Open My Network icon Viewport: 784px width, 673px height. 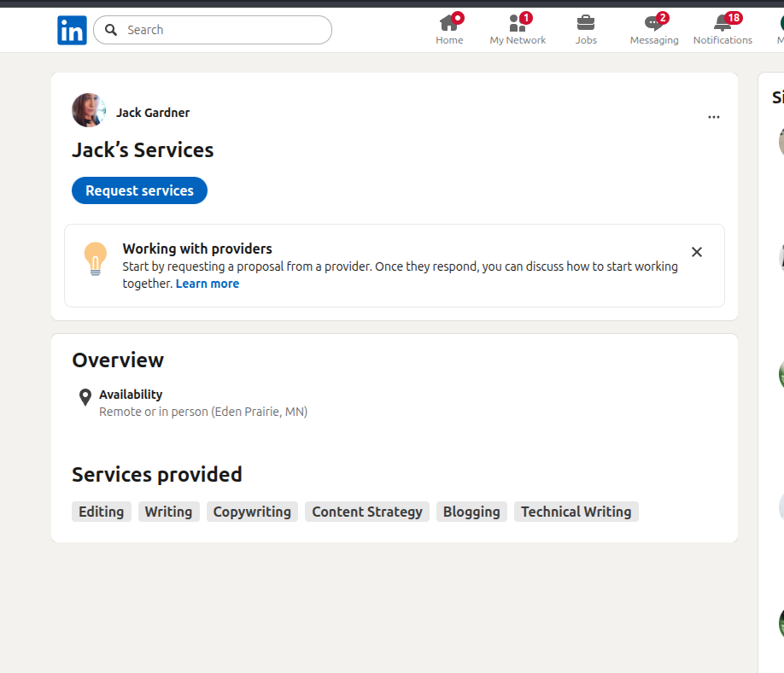tap(517, 23)
